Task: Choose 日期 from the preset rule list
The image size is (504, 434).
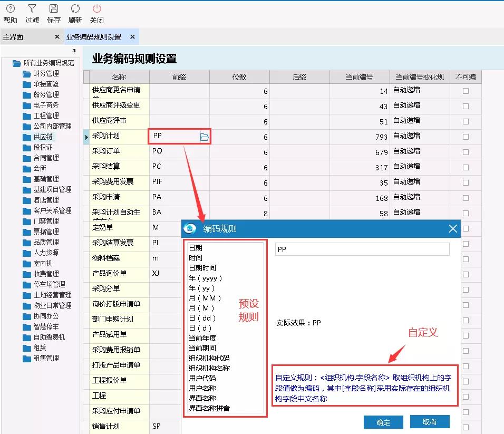Action: click(196, 248)
